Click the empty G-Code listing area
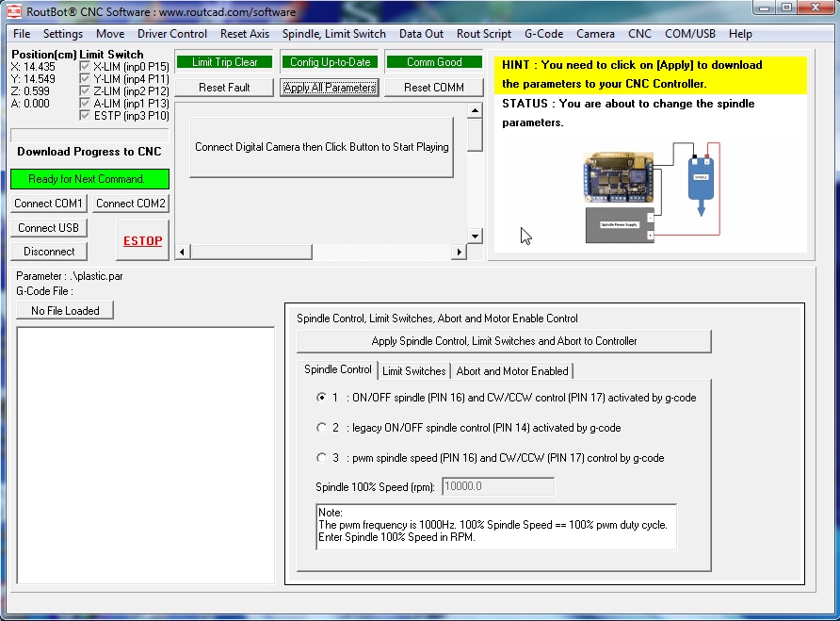Screen dimensions: 840x621 [146, 455]
